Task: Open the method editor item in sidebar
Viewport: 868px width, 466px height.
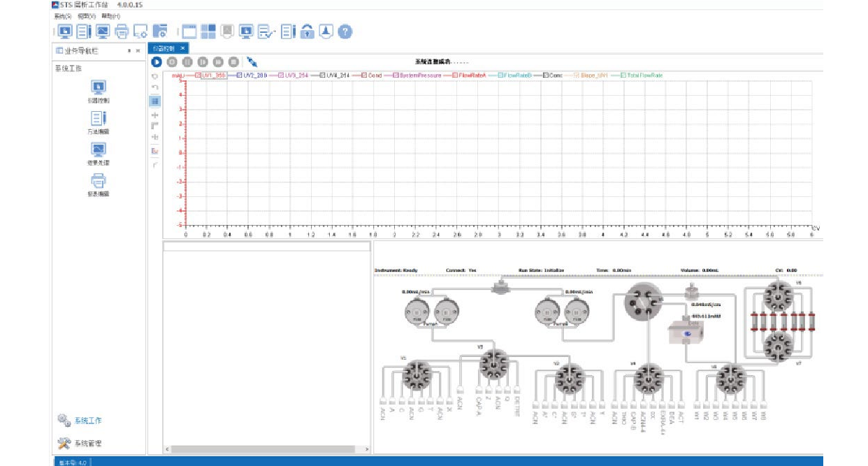Action: [x=99, y=122]
